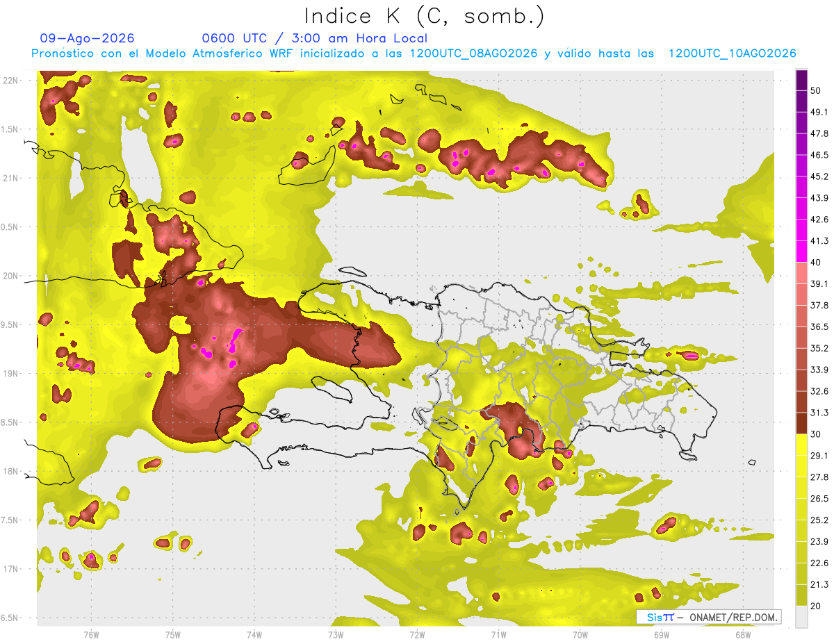Click the '73W' longitude axis label
This screenshot has height=644, width=834.
336,634
